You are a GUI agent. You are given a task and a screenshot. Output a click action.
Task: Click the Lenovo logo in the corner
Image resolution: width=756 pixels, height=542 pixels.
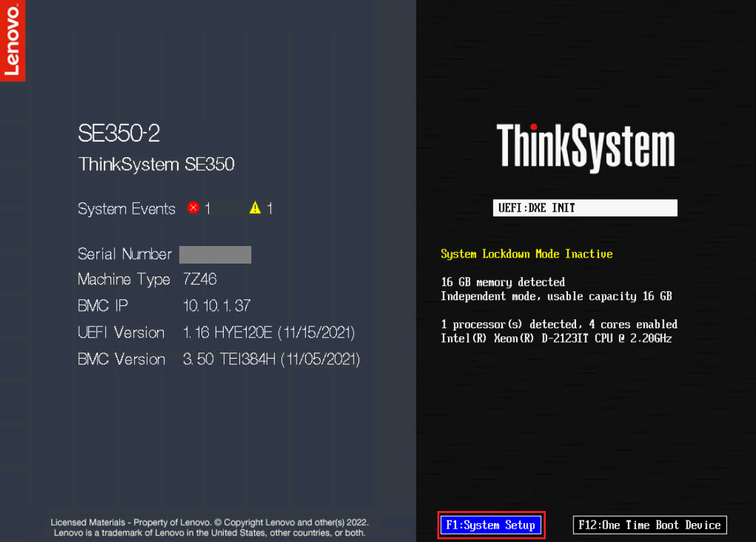pyautogui.click(x=12, y=40)
